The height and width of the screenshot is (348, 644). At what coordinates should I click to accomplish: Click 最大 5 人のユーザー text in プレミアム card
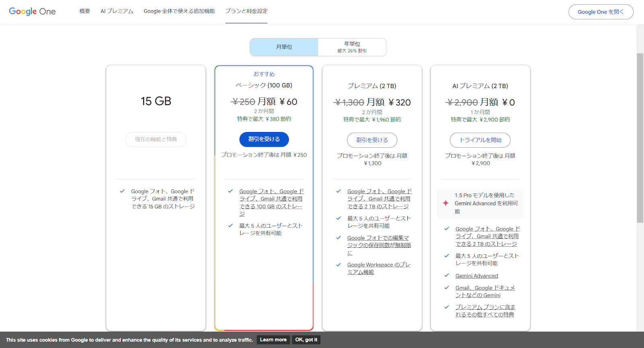(x=379, y=222)
